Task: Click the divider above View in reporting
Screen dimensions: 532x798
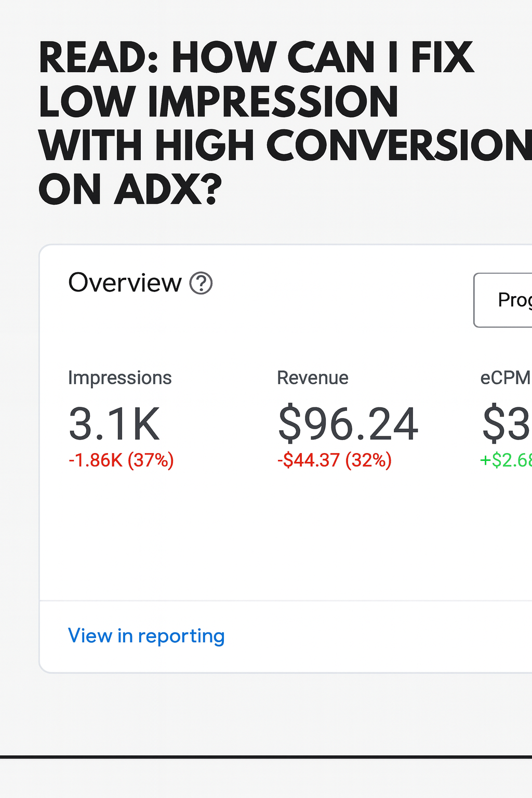Action: point(286,601)
